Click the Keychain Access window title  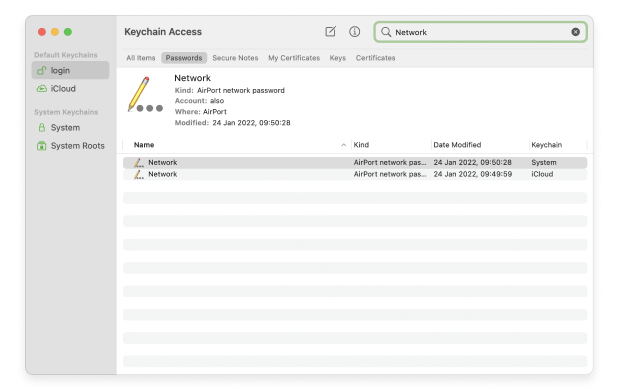coord(163,32)
